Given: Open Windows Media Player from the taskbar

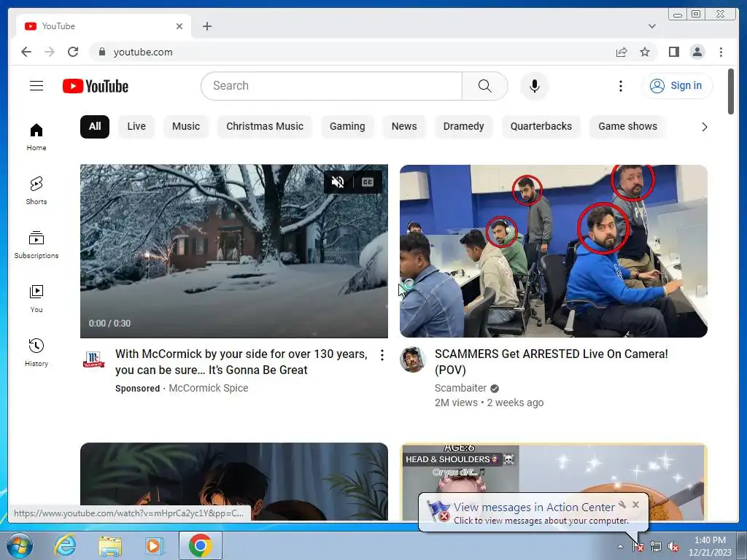Looking at the screenshot, I should click(153, 545).
